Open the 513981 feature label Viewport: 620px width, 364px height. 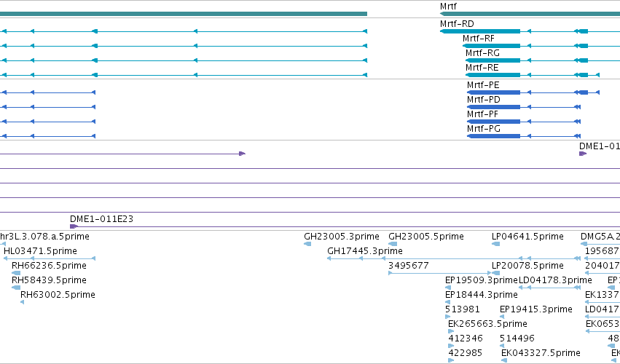462,309
